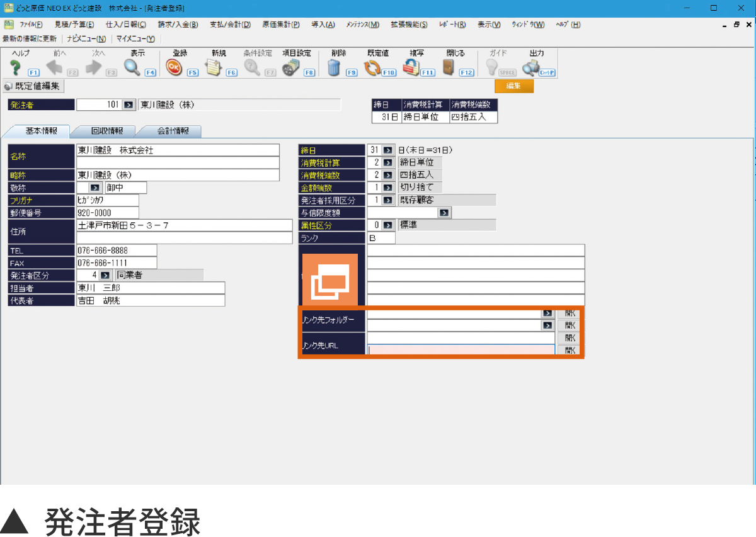The image size is (756, 537).
Task: Open the 請求/入金(B) menu
Action: [x=178, y=25]
